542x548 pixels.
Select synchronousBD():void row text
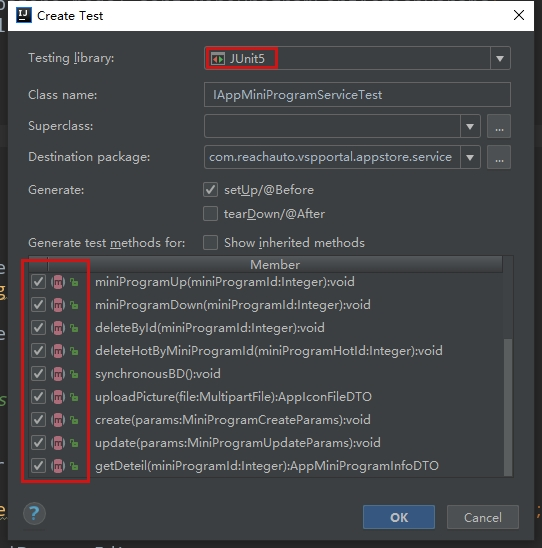tap(158, 374)
